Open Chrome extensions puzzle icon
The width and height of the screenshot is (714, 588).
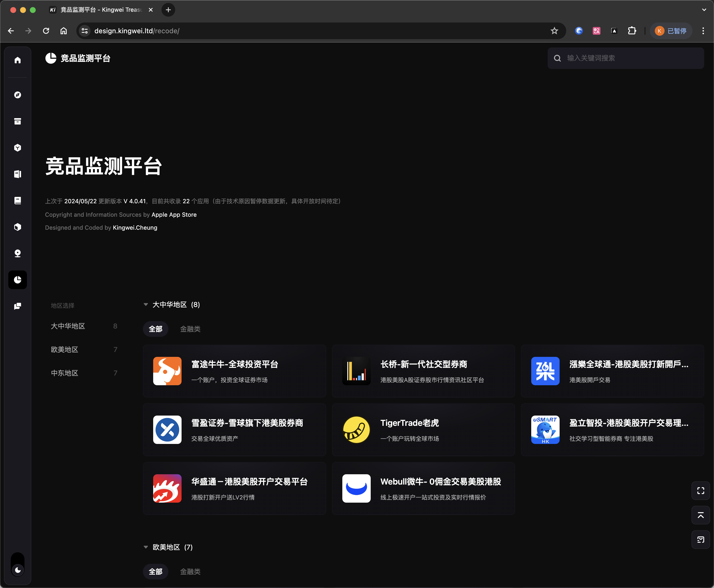point(632,31)
